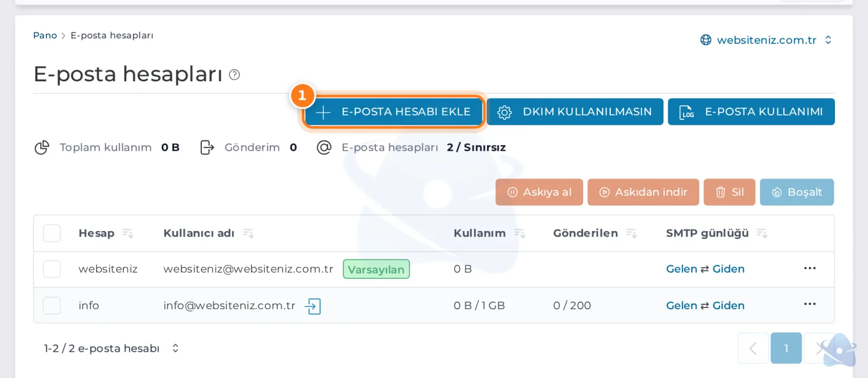
Task: Click the globe icon beside websiteniz.com.tr
Action: [x=706, y=40]
